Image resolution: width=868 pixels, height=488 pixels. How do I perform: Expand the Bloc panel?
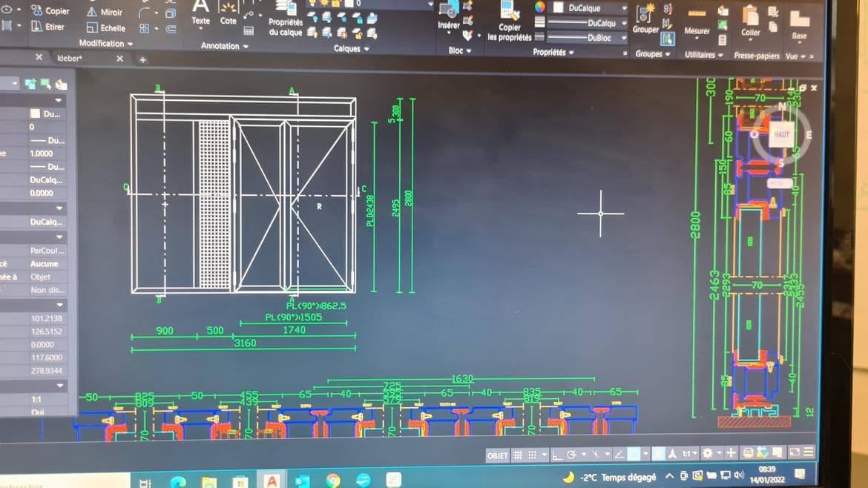pyautogui.click(x=459, y=50)
